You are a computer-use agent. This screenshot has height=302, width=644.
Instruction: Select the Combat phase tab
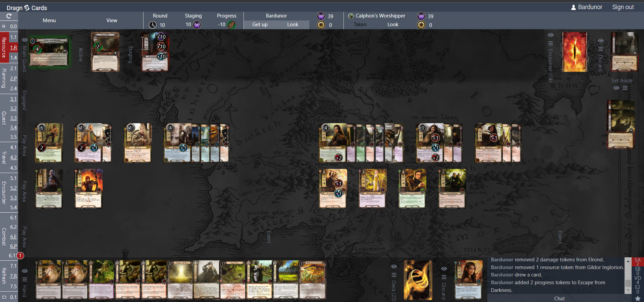[x=4, y=236]
